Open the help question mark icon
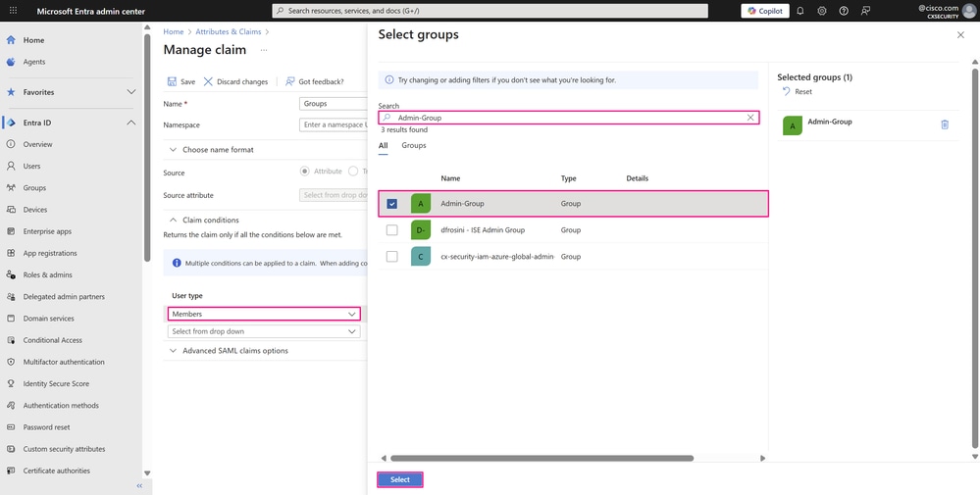 (844, 11)
